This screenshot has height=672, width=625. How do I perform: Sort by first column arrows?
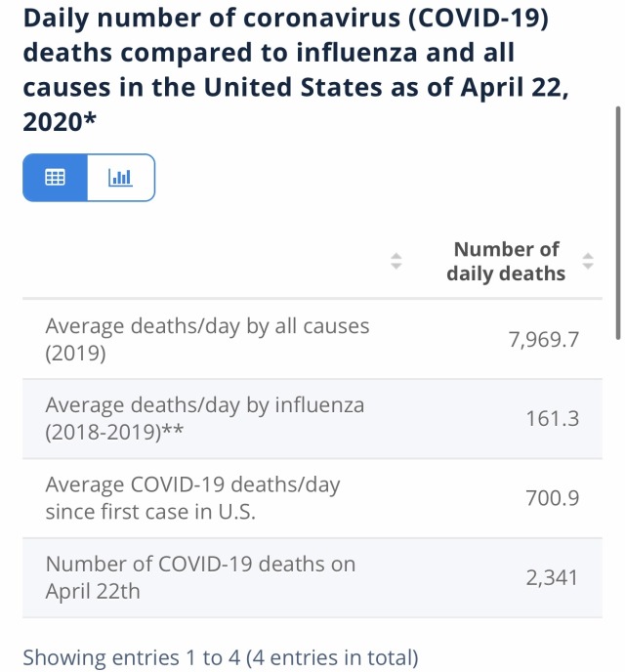pyautogui.click(x=396, y=261)
